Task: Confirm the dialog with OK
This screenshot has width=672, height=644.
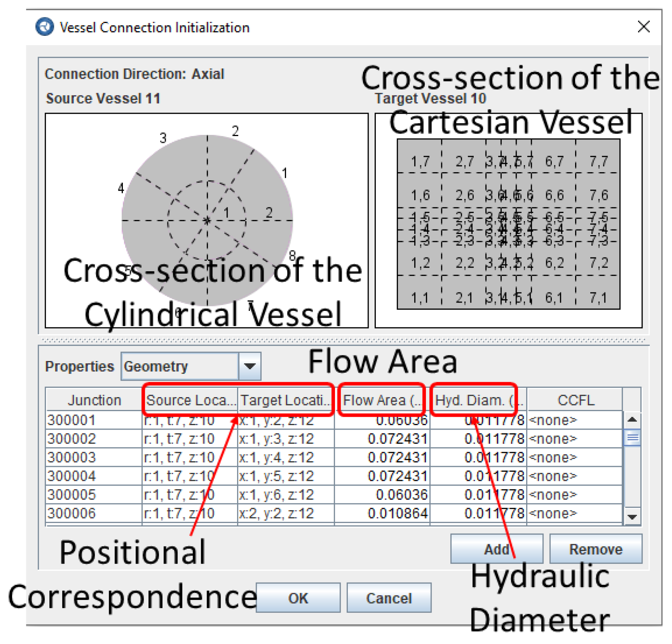Action: [298, 598]
